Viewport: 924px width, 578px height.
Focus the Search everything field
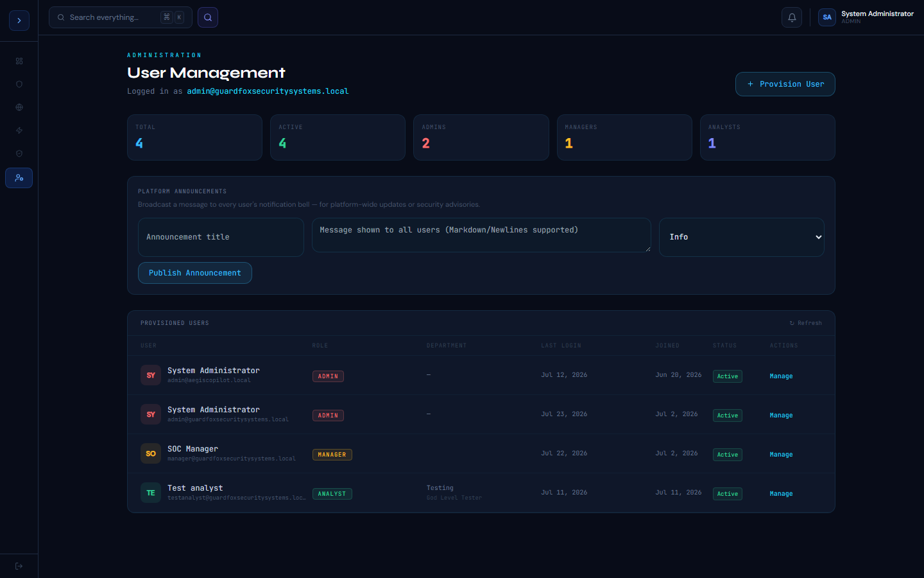pyautogui.click(x=121, y=17)
